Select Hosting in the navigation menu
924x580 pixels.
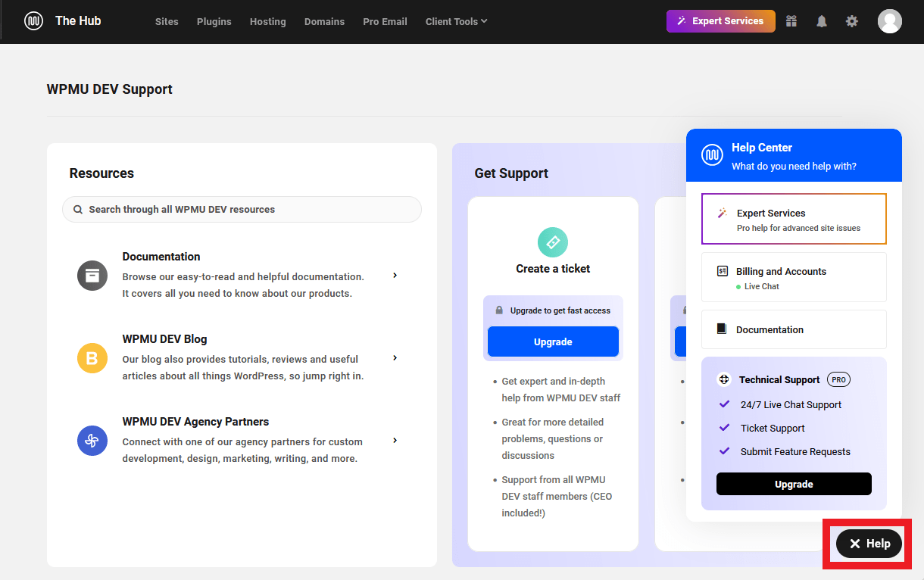tap(267, 21)
